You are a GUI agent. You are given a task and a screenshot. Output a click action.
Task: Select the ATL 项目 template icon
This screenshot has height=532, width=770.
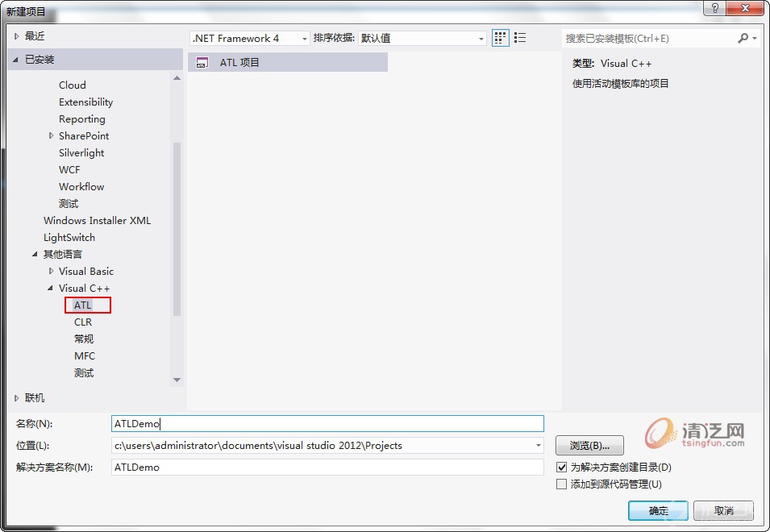point(202,62)
